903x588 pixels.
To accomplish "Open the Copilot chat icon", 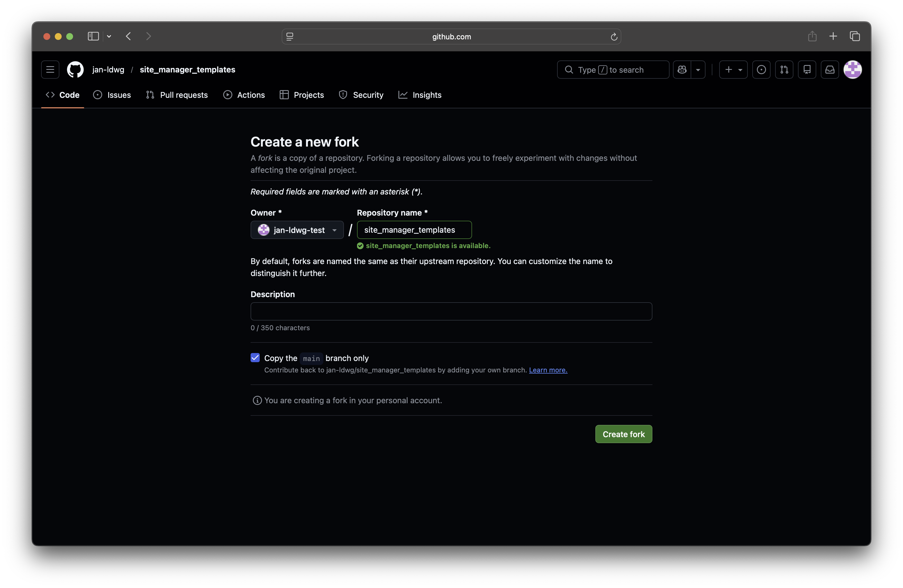I will tap(682, 70).
